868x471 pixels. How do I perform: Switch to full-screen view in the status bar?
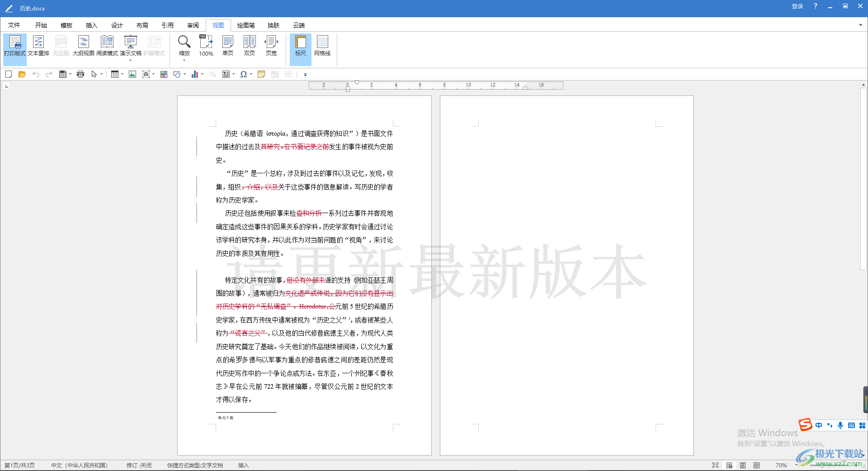pos(715,465)
